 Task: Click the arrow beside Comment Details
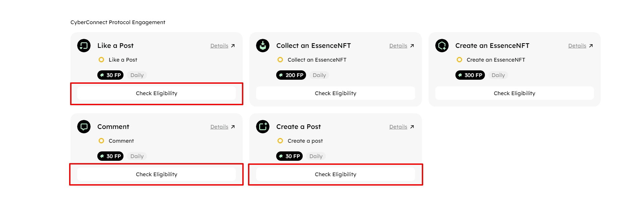tap(233, 127)
